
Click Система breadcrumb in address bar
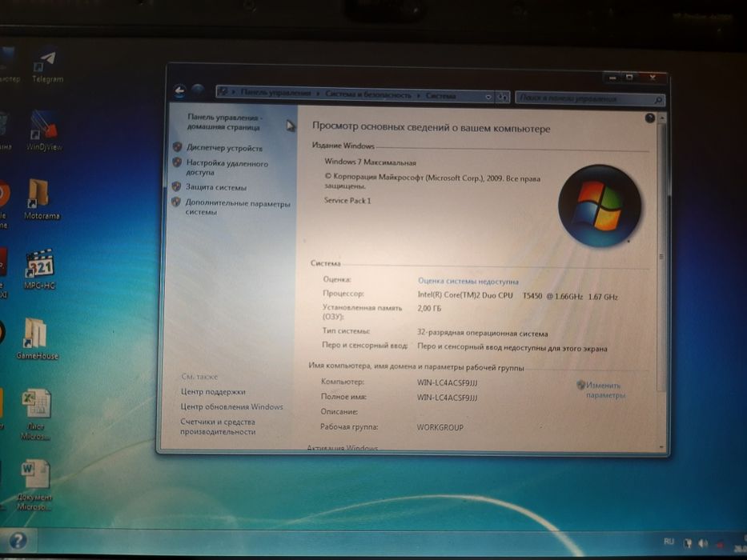pos(440,96)
